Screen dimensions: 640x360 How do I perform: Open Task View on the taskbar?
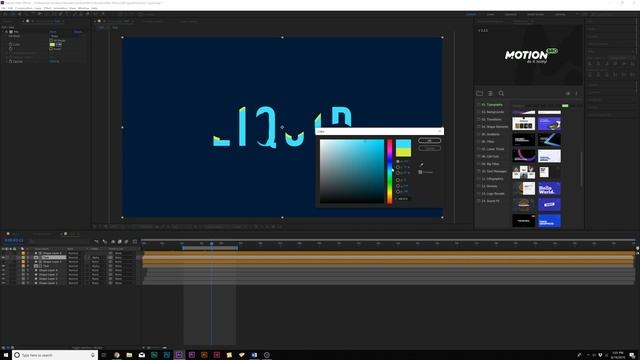pyautogui.click(x=104, y=355)
